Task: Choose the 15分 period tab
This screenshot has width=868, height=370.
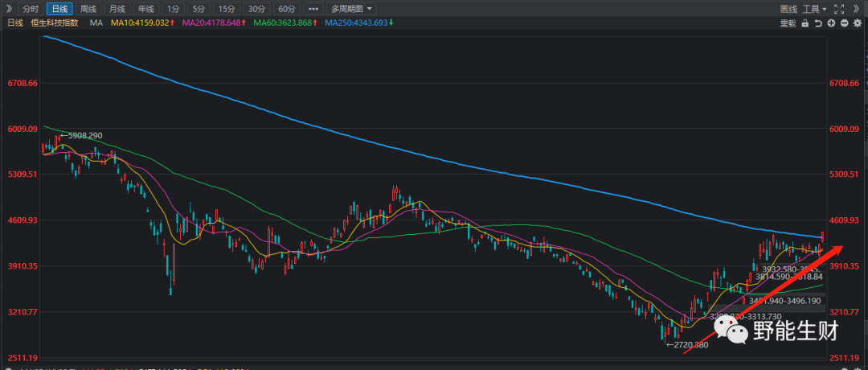Action: point(227,9)
